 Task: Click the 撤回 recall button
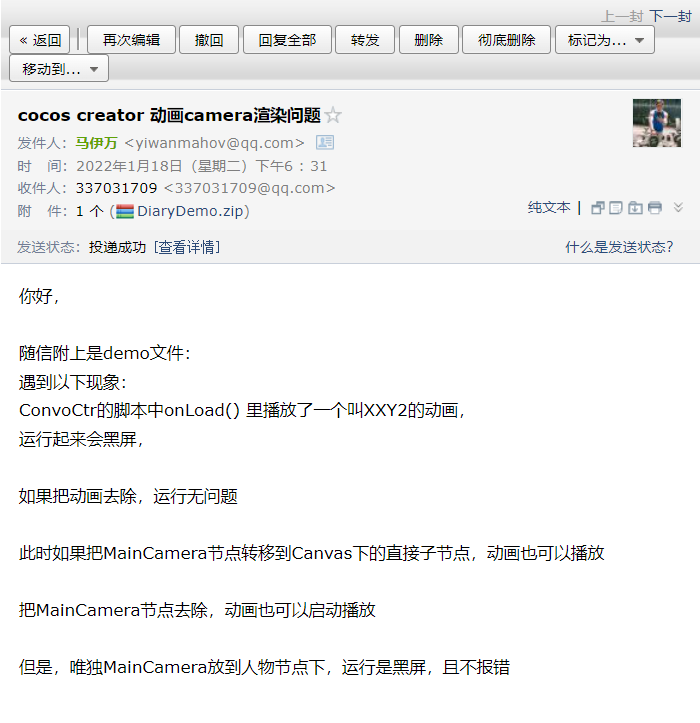209,40
